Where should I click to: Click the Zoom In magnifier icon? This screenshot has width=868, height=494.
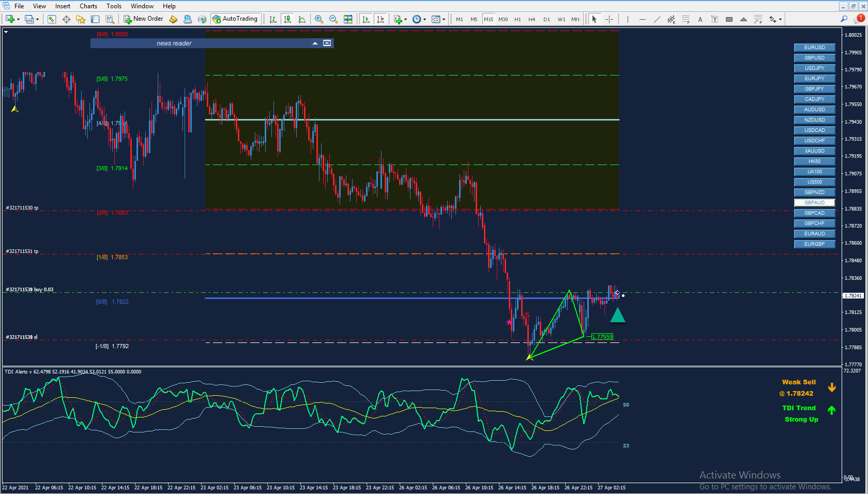point(319,19)
